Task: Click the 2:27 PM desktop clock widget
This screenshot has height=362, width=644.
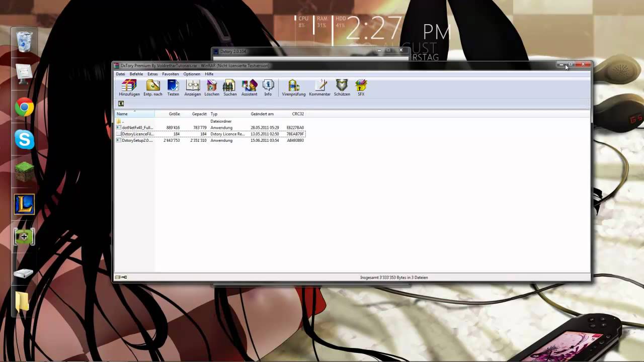Action: coord(397,29)
